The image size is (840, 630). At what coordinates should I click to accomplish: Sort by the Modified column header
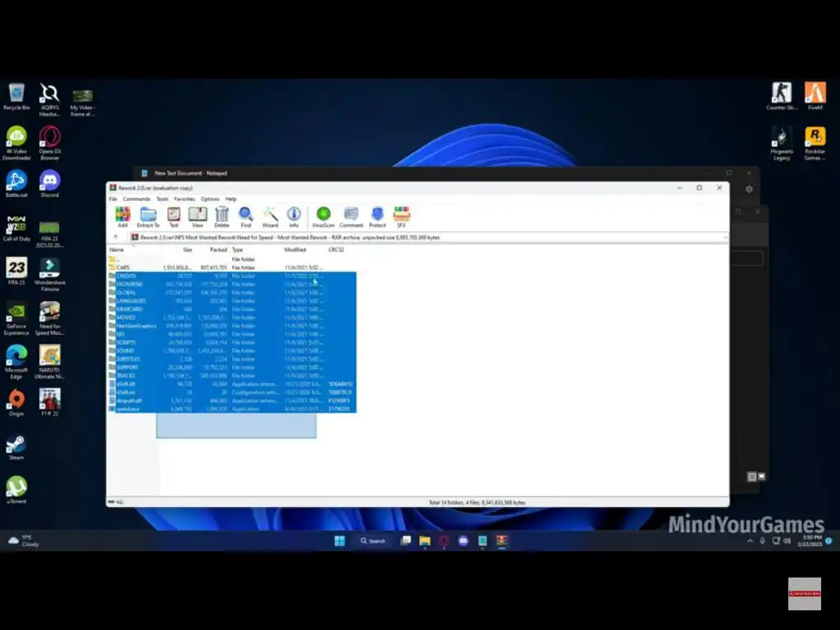pyautogui.click(x=295, y=249)
